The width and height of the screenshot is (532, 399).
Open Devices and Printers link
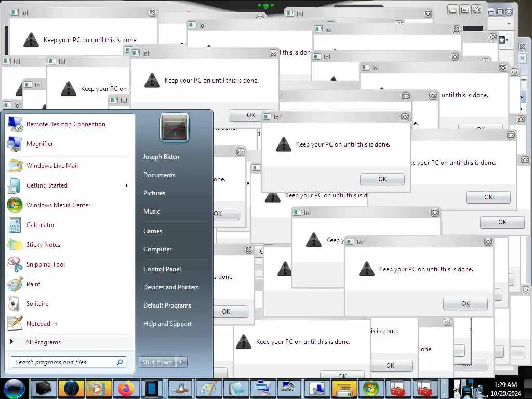(x=170, y=287)
